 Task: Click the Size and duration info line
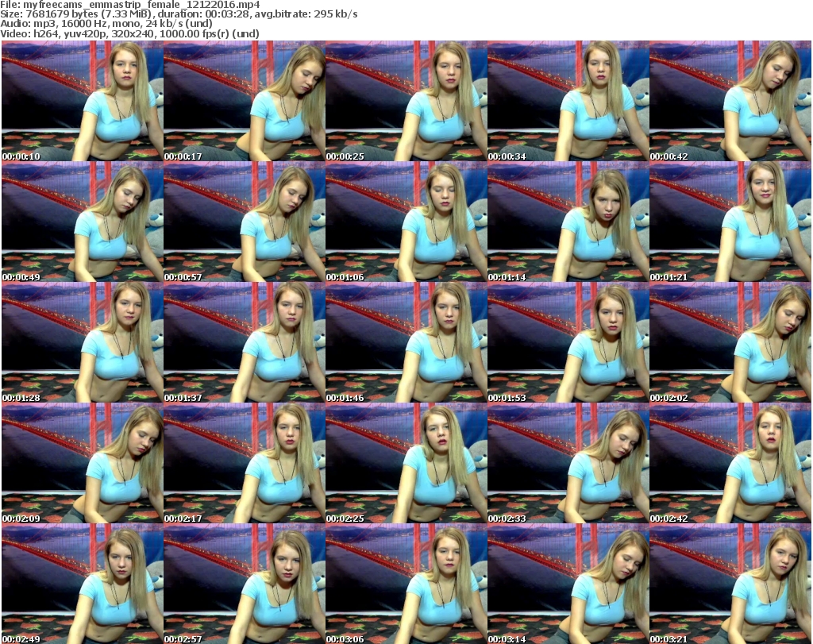pyautogui.click(x=179, y=14)
